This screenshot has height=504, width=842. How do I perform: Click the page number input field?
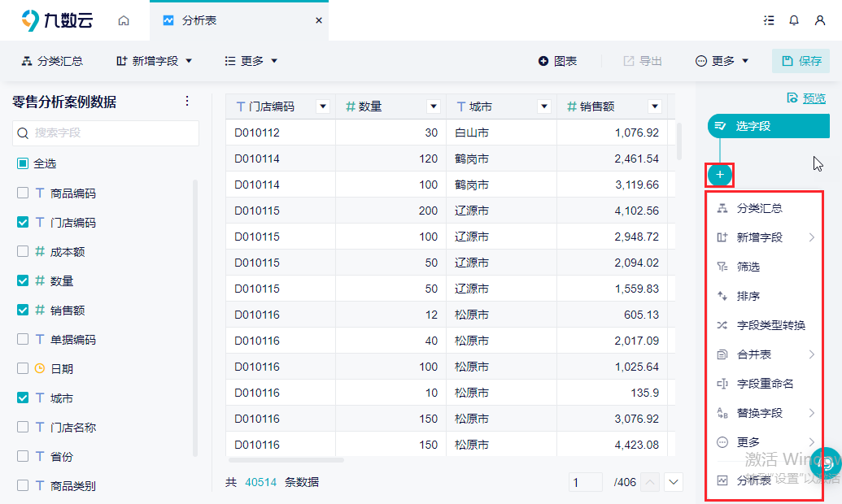coord(585,482)
